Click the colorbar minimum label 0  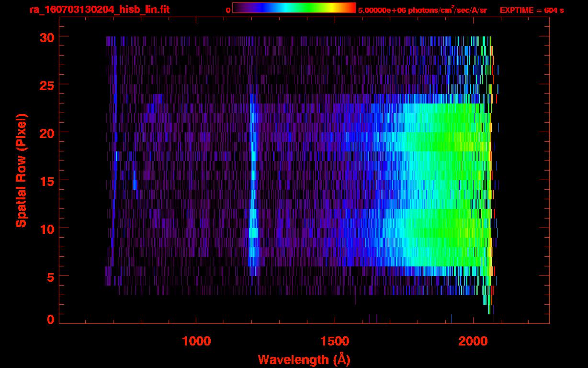tap(228, 10)
